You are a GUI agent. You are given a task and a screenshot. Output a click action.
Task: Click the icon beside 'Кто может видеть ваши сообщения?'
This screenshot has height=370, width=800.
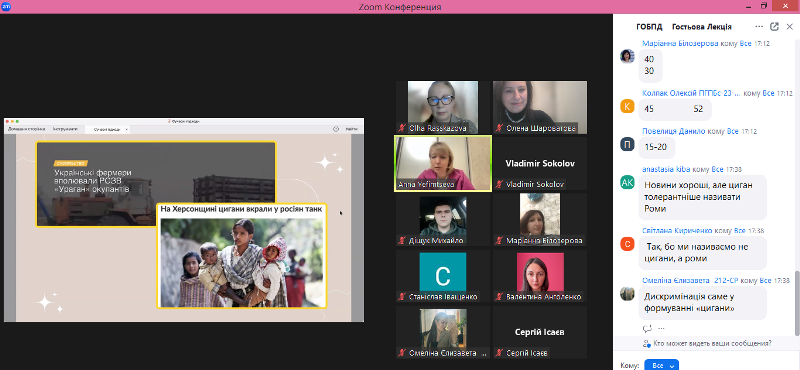pos(647,343)
